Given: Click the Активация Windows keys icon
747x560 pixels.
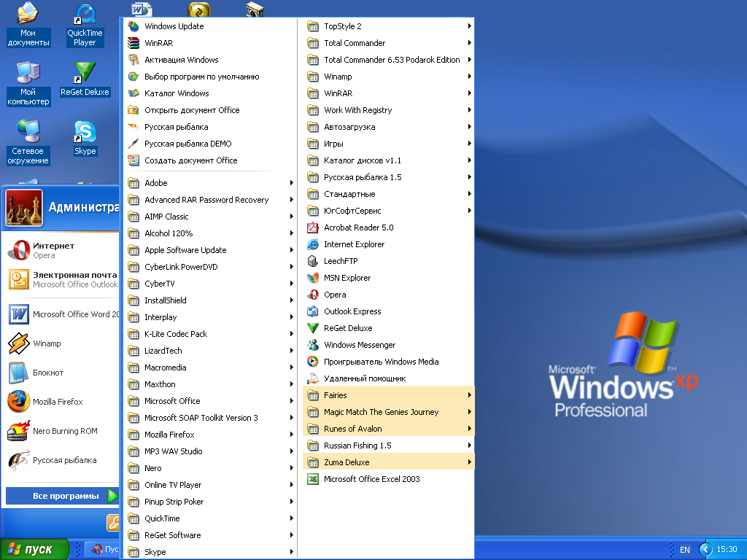Looking at the screenshot, I should (x=133, y=60).
